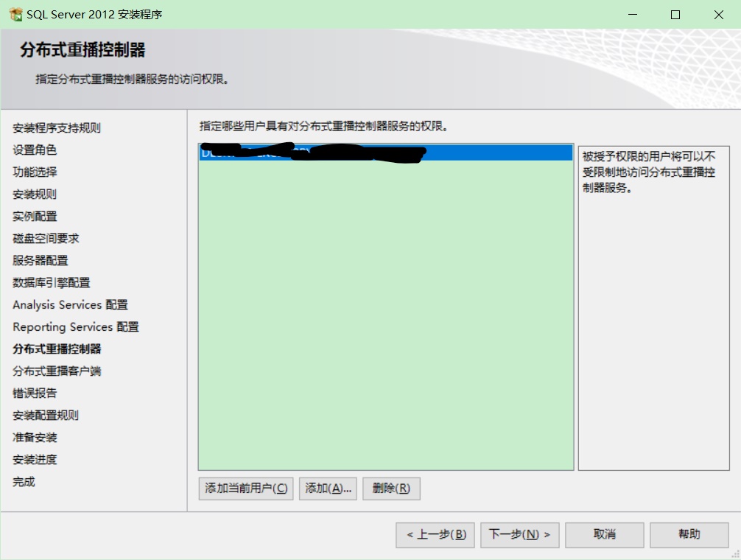This screenshot has height=560, width=741.
Task: Select 设置角色 step in sidebar
Action: pyautogui.click(x=35, y=150)
